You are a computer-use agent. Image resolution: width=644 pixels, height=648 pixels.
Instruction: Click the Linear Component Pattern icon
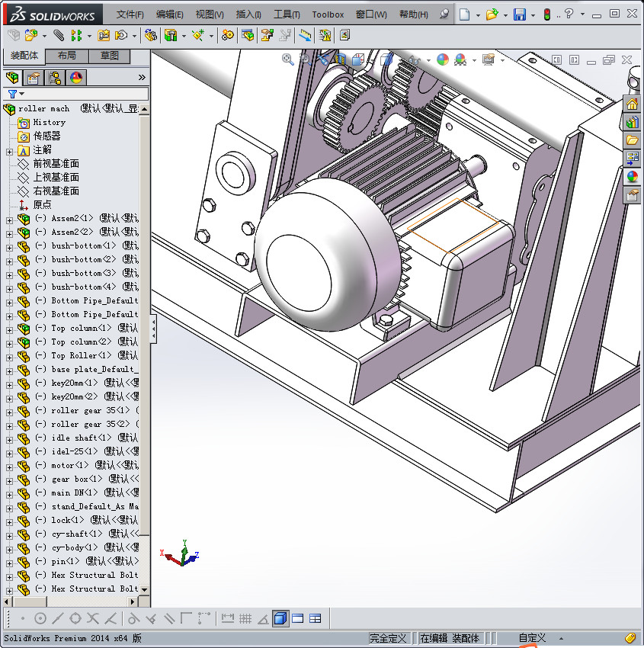[76, 36]
